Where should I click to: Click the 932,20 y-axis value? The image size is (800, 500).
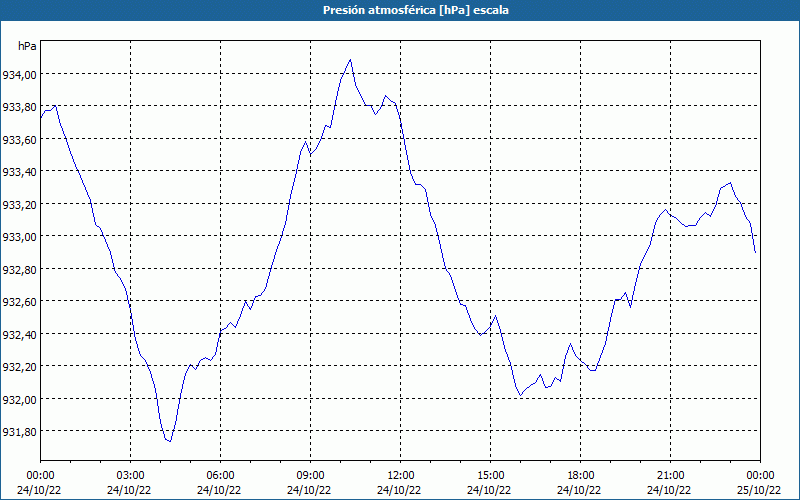click(19, 367)
